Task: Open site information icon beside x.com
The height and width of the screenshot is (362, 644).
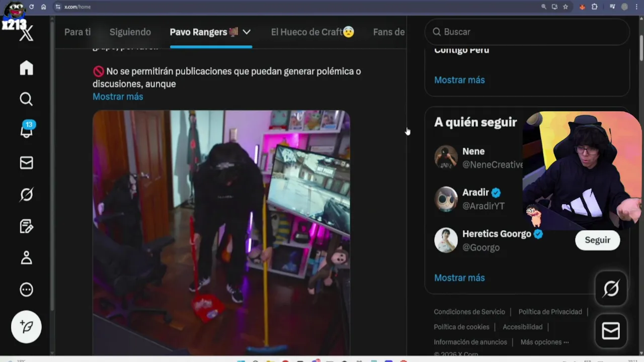Action: (x=58, y=7)
